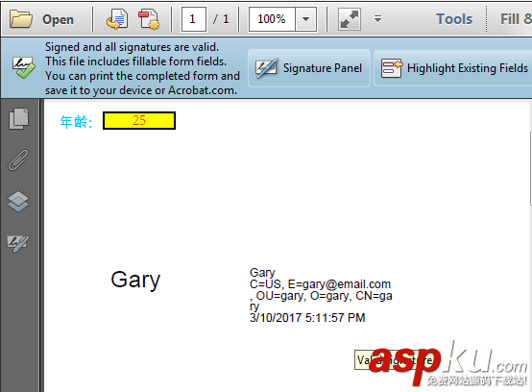Image resolution: width=532 pixels, height=392 pixels.
Task: Click the create PDF with gear icon
Action: click(x=149, y=19)
